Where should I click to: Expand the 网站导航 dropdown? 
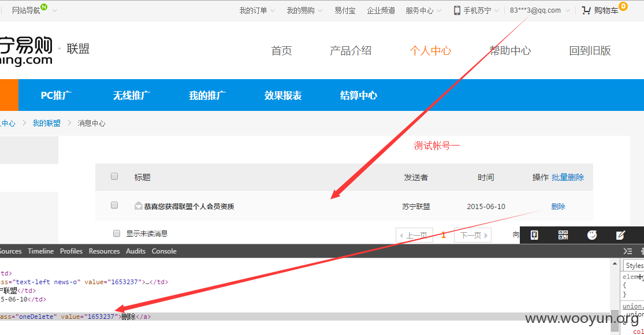(55, 10)
